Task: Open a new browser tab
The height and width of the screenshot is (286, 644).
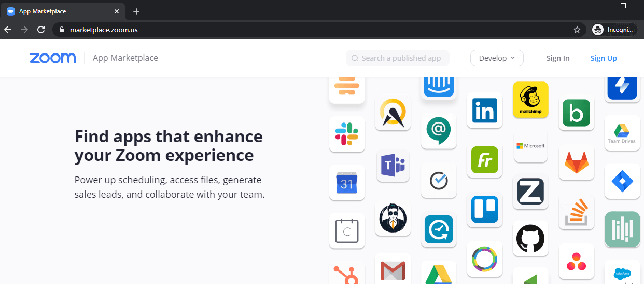Action: click(136, 11)
